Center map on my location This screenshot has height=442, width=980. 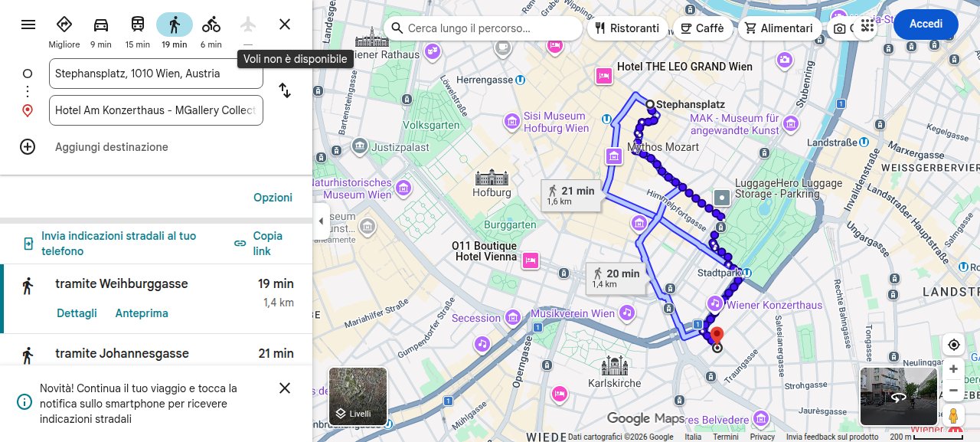[953, 345]
